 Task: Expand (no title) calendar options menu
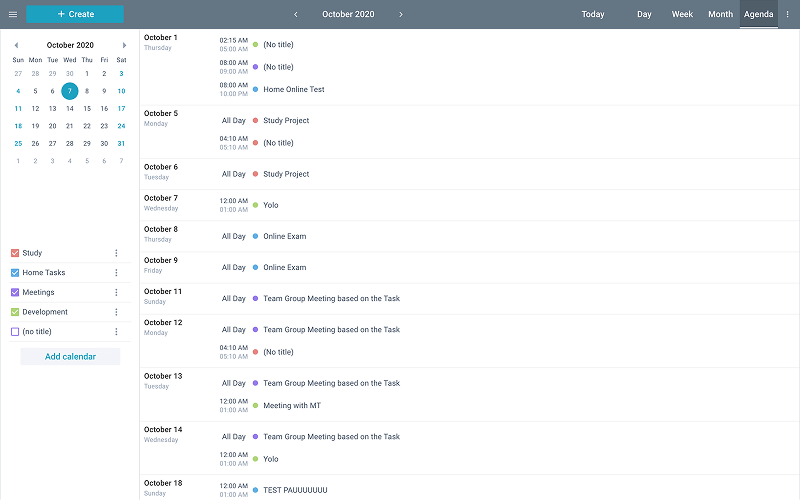click(x=116, y=331)
